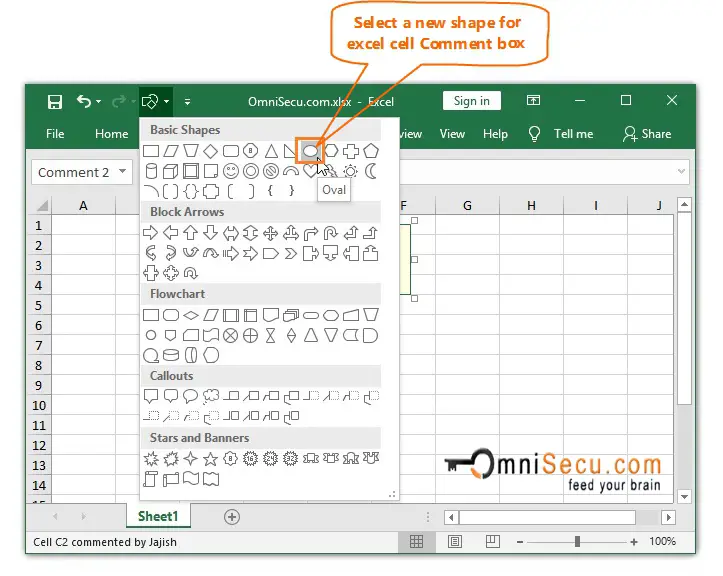Select the Sun basic shape
The width and height of the screenshot is (723, 576).
point(350,171)
